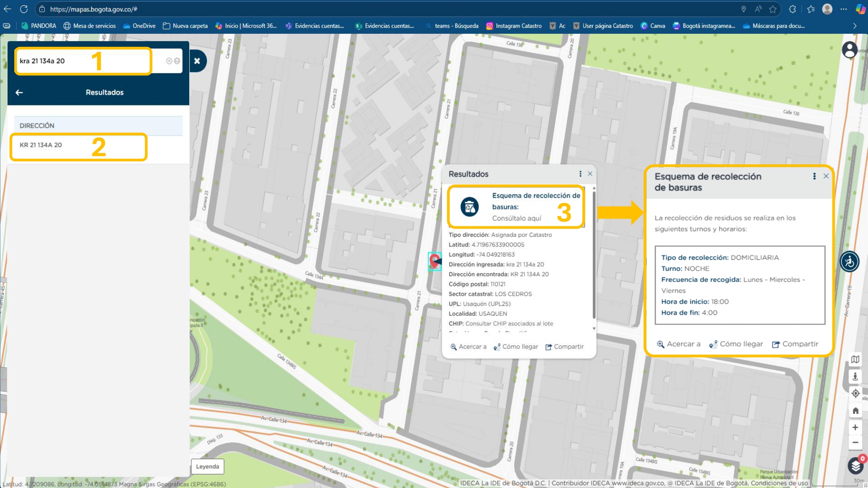Open Resultados popup three-dot options menu
Image resolution: width=868 pixels, height=488 pixels.
[x=580, y=174]
